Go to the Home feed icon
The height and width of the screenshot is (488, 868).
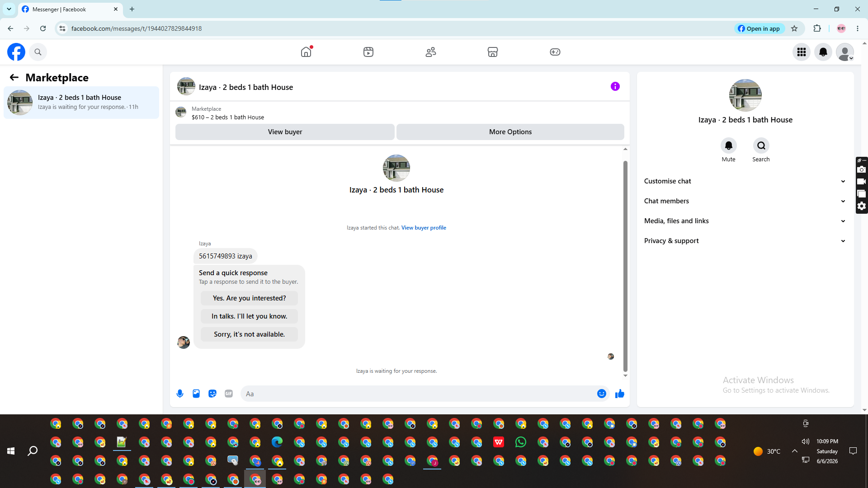(x=306, y=52)
